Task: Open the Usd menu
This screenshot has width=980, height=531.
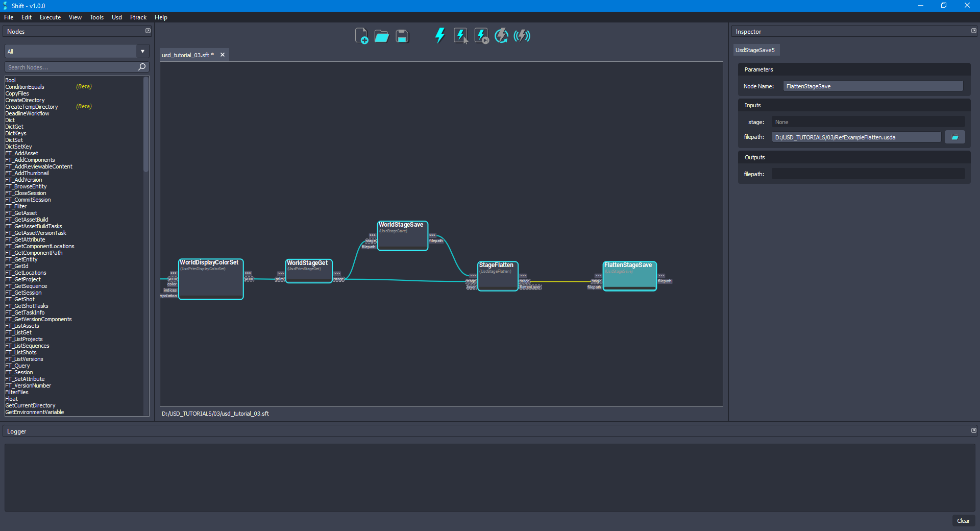Action: coord(116,17)
